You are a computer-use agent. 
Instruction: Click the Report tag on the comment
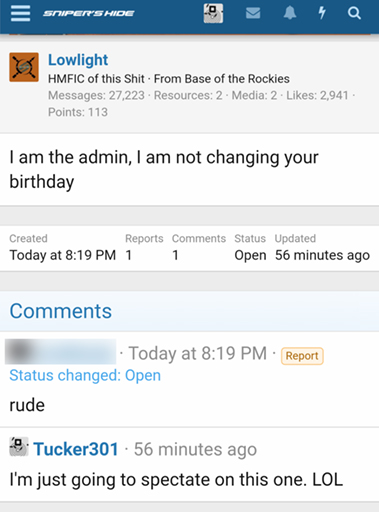pyautogui.click(x=302, y=356)
